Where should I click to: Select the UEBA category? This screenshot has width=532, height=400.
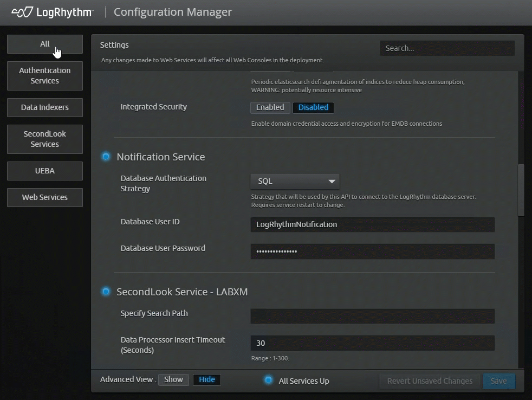[44, 171]
